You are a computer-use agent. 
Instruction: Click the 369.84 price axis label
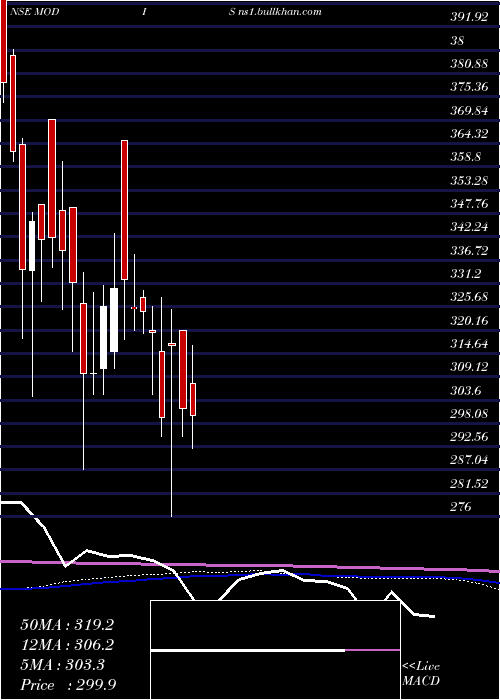point(469,111)
